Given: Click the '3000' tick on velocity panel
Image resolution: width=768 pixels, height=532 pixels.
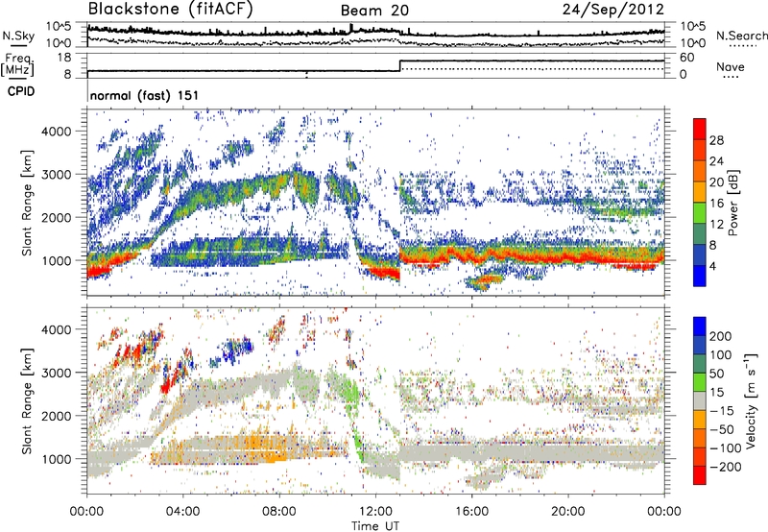Looking at the screenshot, I should click(x=57, y=373).
